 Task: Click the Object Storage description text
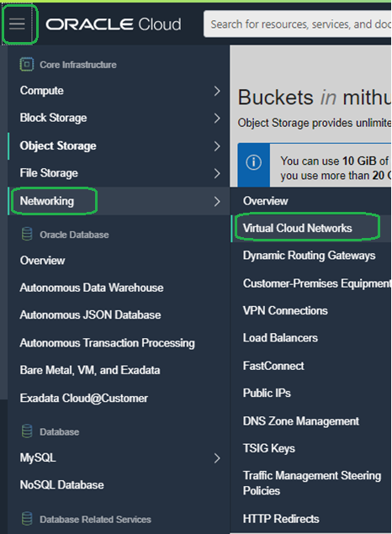click(315, 123)
